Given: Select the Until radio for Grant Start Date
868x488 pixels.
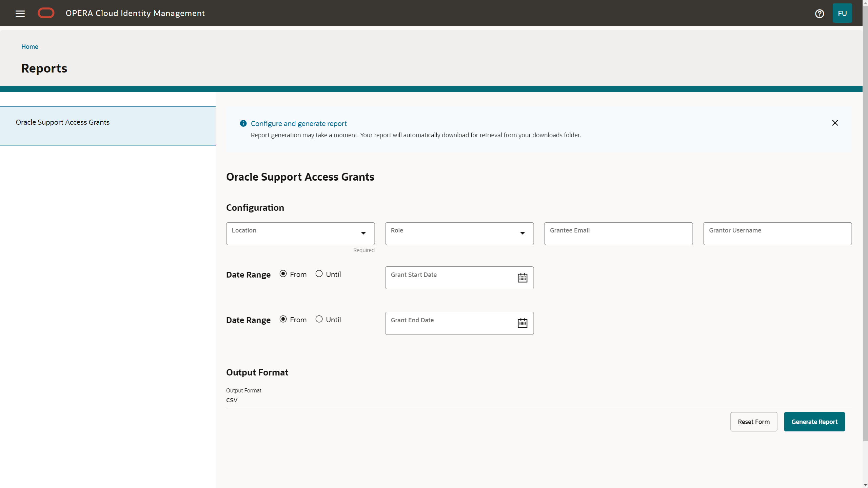Looking at the screenshot, I should [x=319, y=273].
